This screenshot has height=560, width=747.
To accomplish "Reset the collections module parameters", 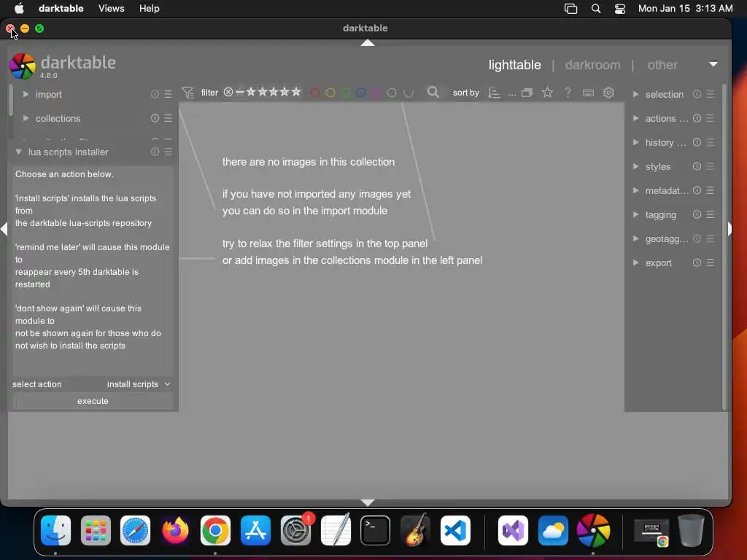I will 155,118.
